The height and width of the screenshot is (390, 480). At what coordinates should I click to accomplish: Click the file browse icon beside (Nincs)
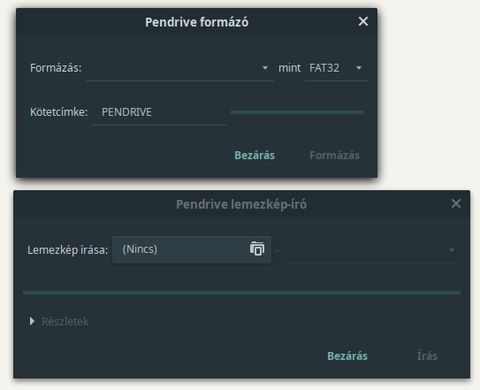(x=257, y=249)
